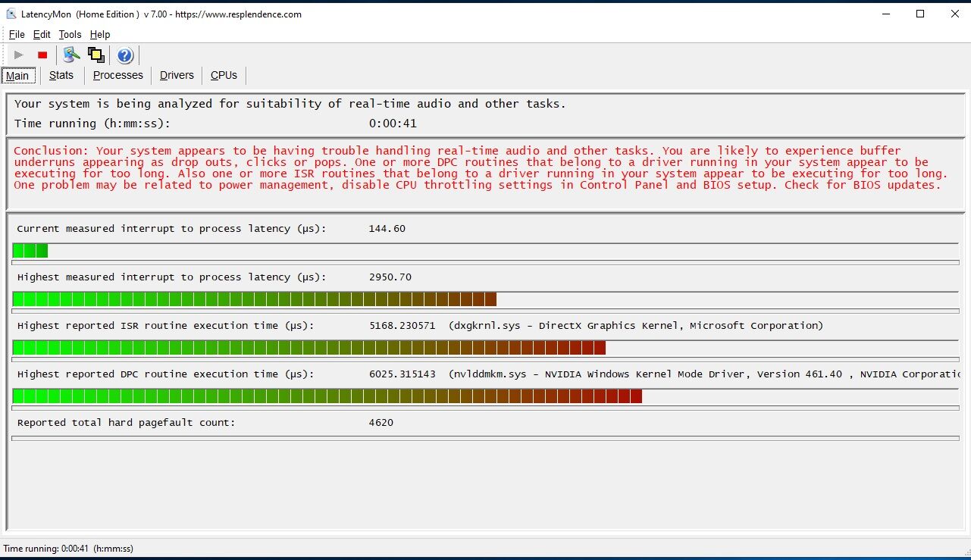Click the 6025.315143 DPC time value
The width and height of the screenshot is (971, 560).
tap(402, 374)
